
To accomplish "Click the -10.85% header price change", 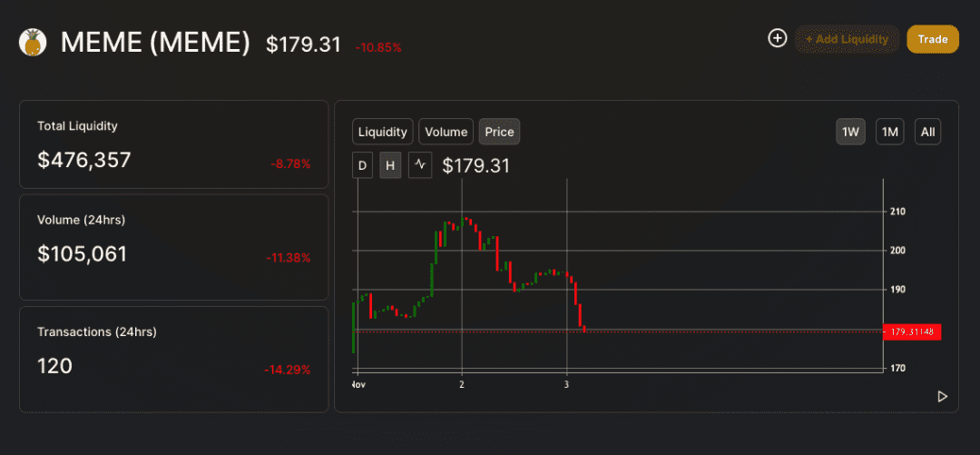I will 378,47.
